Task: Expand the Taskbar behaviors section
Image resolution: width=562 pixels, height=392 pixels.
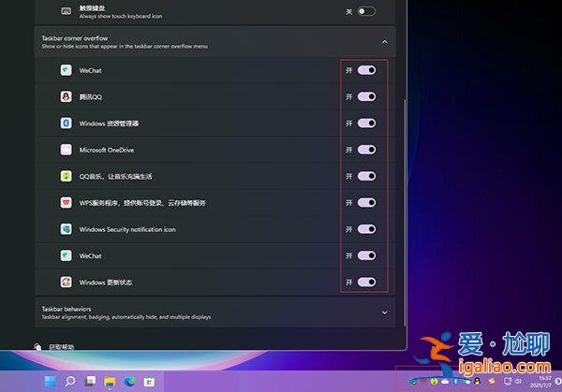Action: click(x=385, y=312)
